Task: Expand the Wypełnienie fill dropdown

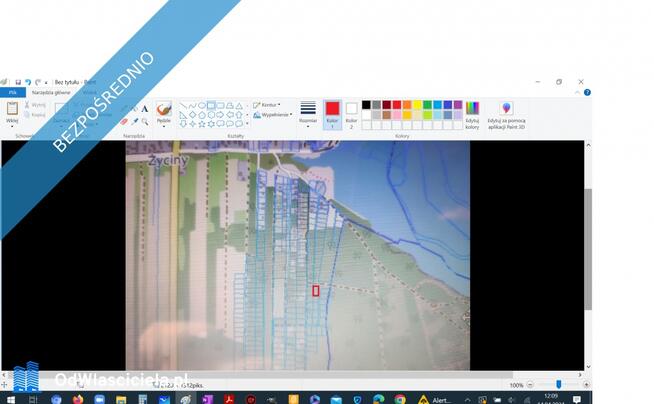Action: tap(272, 114)
